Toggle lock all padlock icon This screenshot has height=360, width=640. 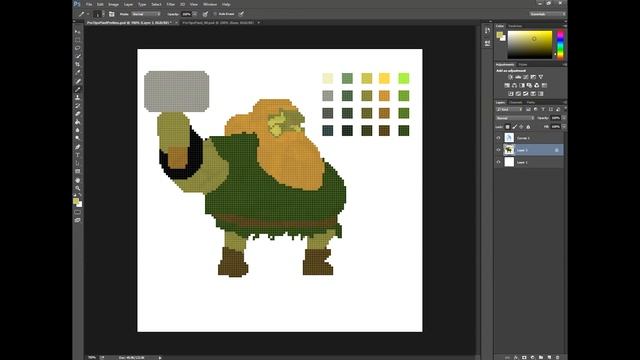tap(528, 127)
